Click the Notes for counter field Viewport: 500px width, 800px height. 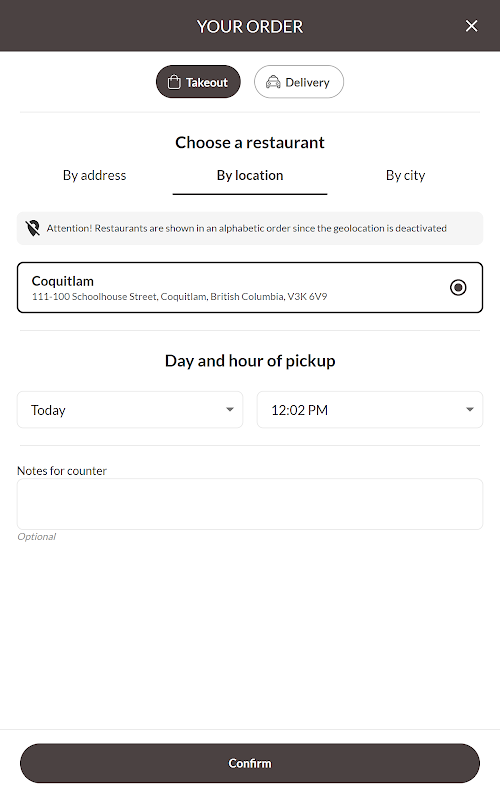[250, 504]
